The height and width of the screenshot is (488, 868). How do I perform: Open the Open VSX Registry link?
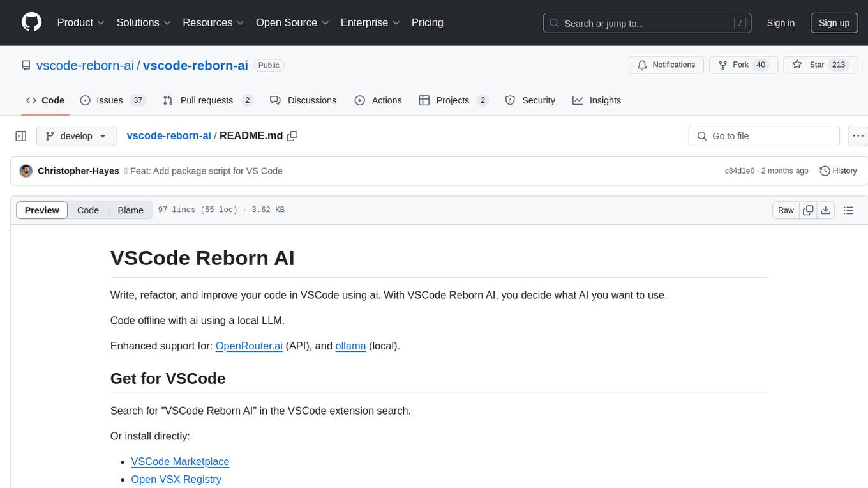176,479
